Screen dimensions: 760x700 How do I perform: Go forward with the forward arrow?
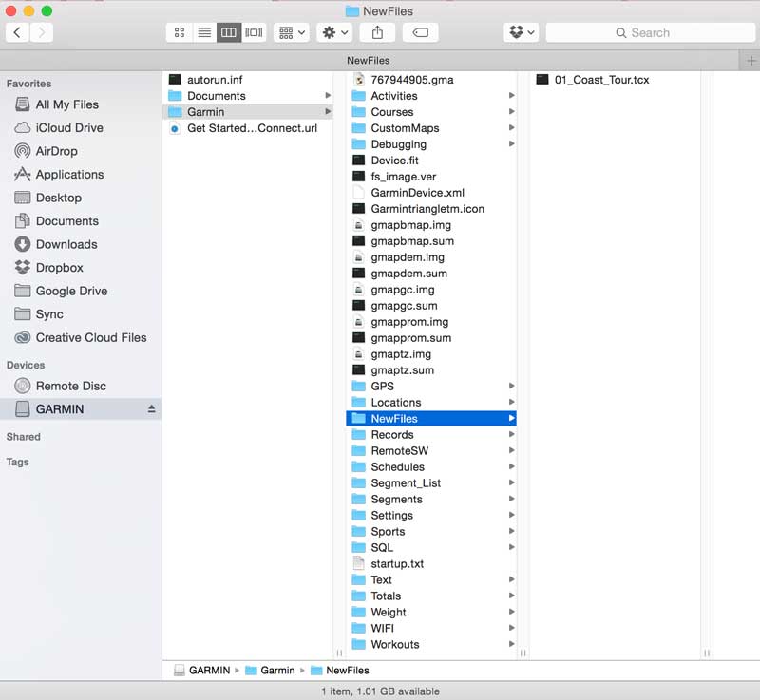tap(42, 32)
